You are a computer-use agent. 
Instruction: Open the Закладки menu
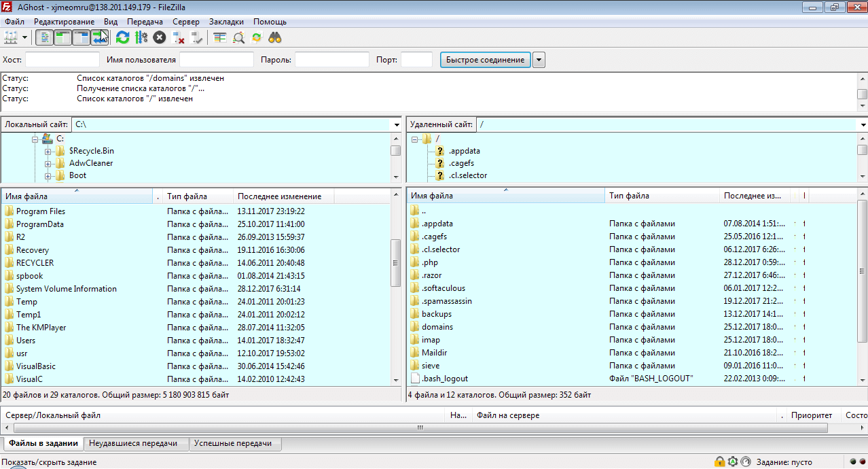tap(226, 22)
